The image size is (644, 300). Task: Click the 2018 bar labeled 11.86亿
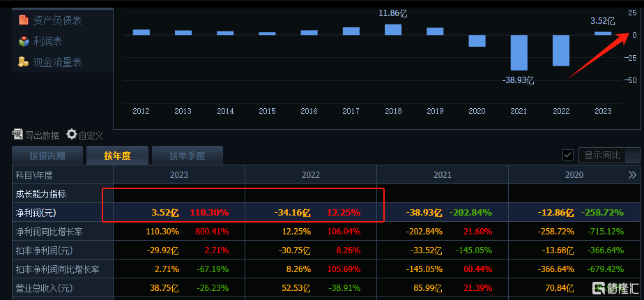click(x=393, y=29)
